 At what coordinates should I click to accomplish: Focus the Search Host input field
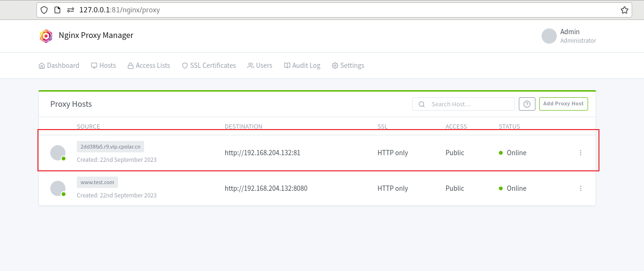[x=463, y=104]
